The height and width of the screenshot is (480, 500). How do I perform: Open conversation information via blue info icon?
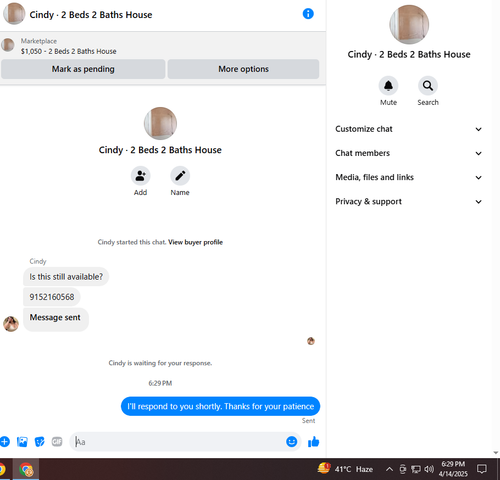click(x=308, y=14)
